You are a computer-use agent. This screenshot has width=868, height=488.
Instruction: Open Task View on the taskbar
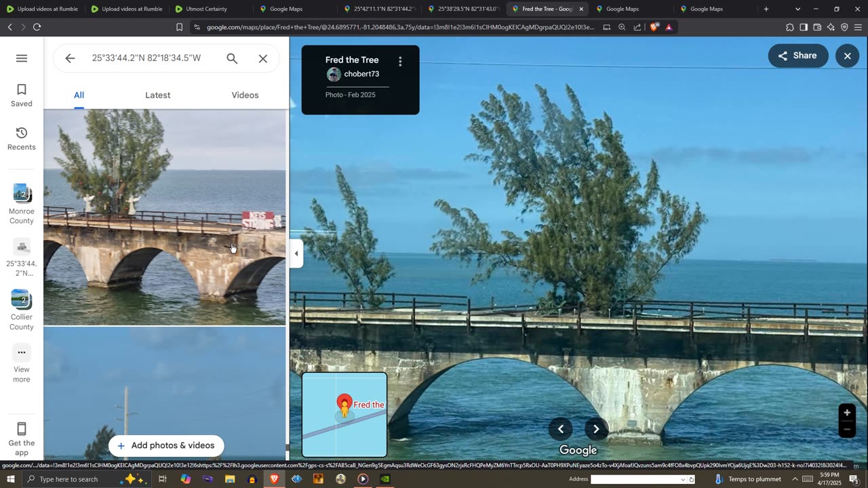[x=163, y=479]
